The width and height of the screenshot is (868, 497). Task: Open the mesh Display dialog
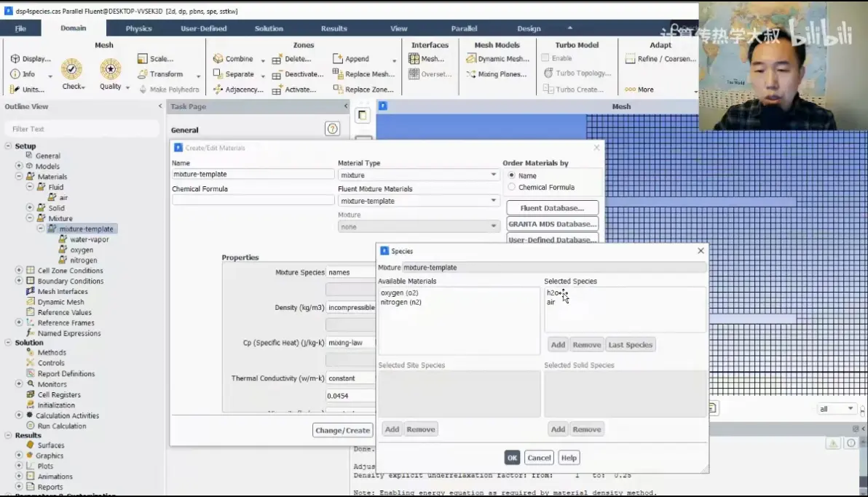point(15,59)
